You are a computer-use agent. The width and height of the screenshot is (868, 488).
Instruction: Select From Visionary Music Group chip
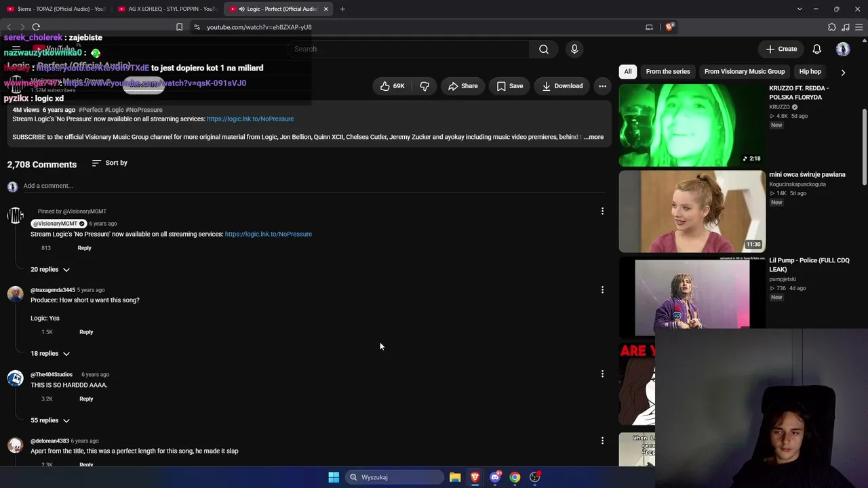[x=745, y=71]
